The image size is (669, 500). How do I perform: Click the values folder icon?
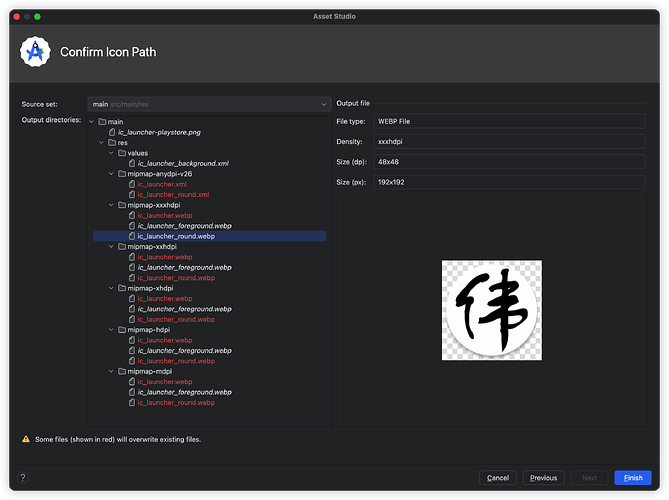tap(121, 153)
